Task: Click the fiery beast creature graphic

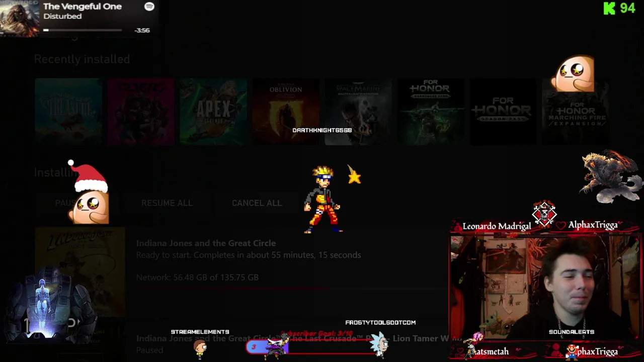Action: pyautogui.click(x=611, y=176)
